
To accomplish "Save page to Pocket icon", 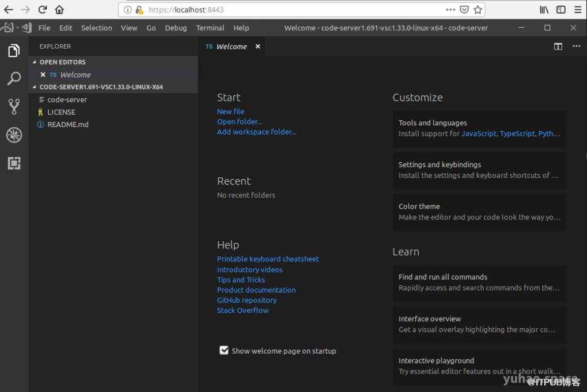I will tap(464, 10).
